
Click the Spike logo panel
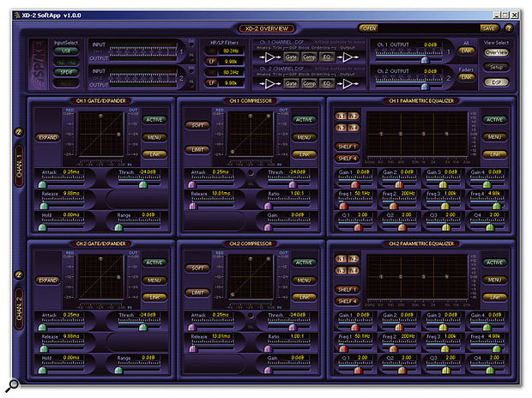[x=39, y=64]
